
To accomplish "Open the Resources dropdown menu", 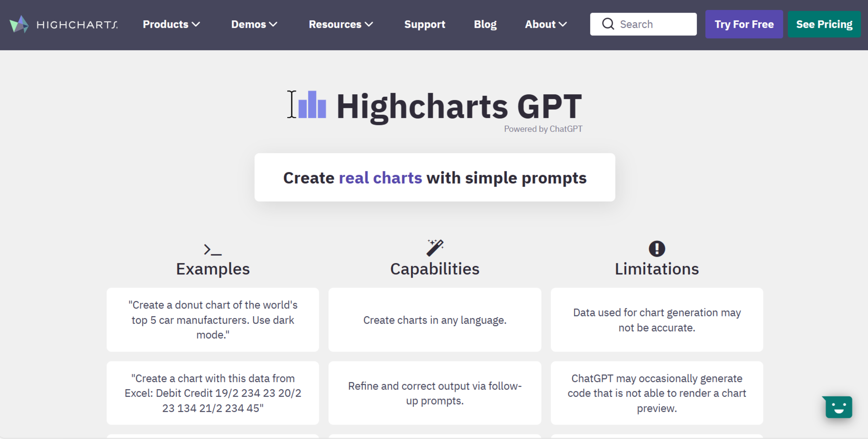I will coord(341,24).
